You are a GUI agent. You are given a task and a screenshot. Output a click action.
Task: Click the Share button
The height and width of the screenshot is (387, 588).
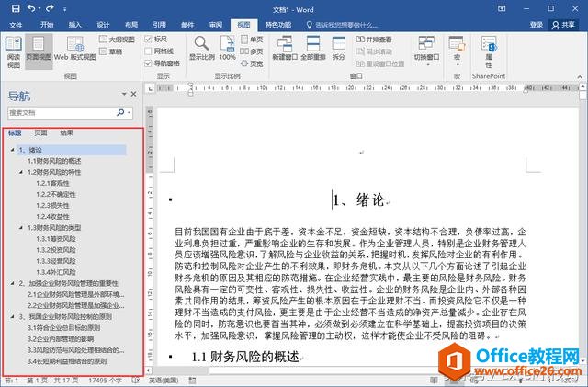point(563,25)
